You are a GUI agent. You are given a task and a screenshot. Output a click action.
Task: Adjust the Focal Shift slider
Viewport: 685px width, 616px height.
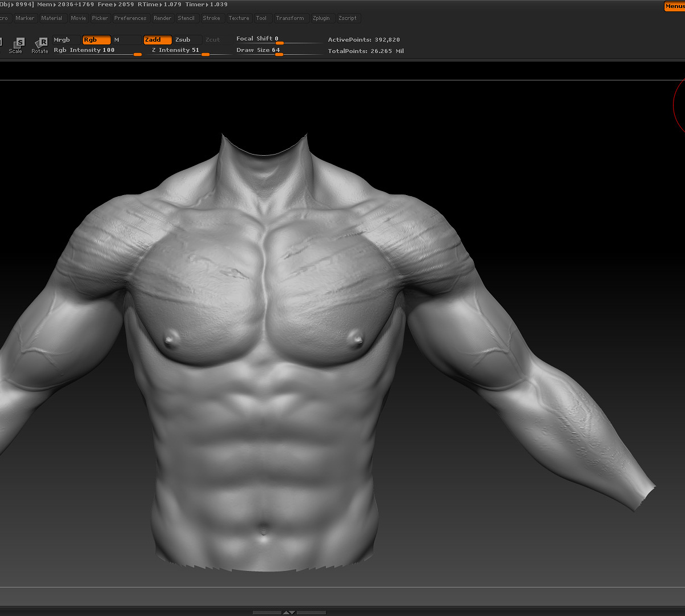coord(279,39)
